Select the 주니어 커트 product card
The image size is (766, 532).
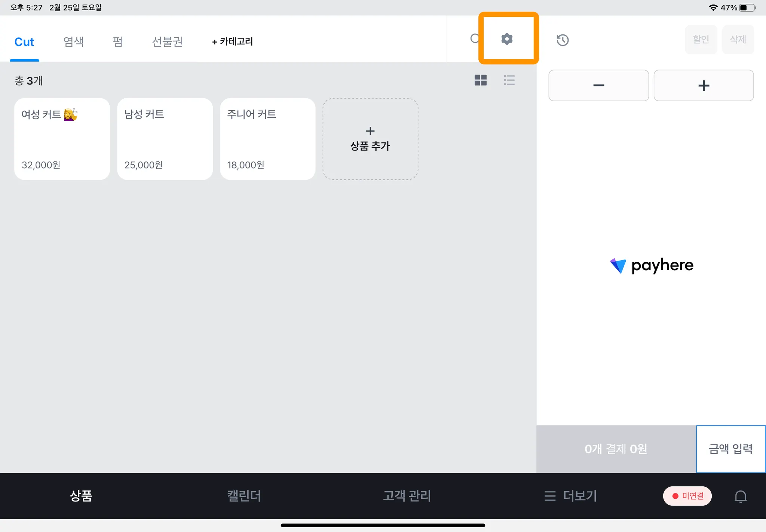pos(267,139)
